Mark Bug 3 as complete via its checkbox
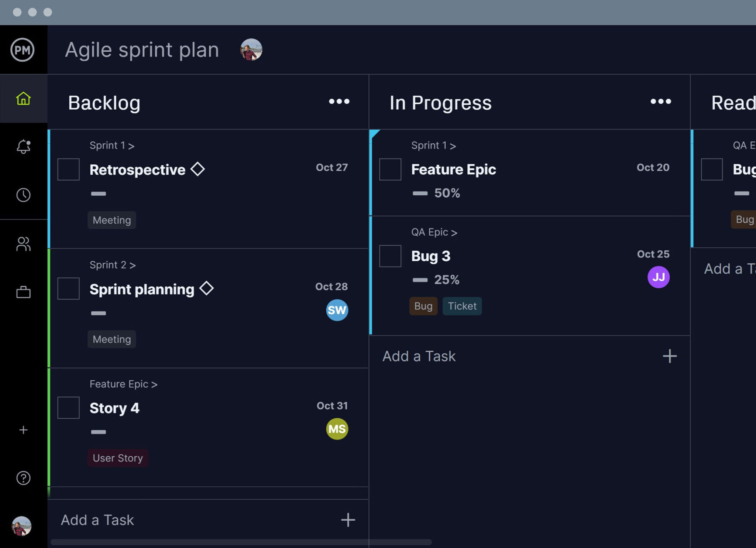The width and height of the screenshot is (756, 548). 390,256
